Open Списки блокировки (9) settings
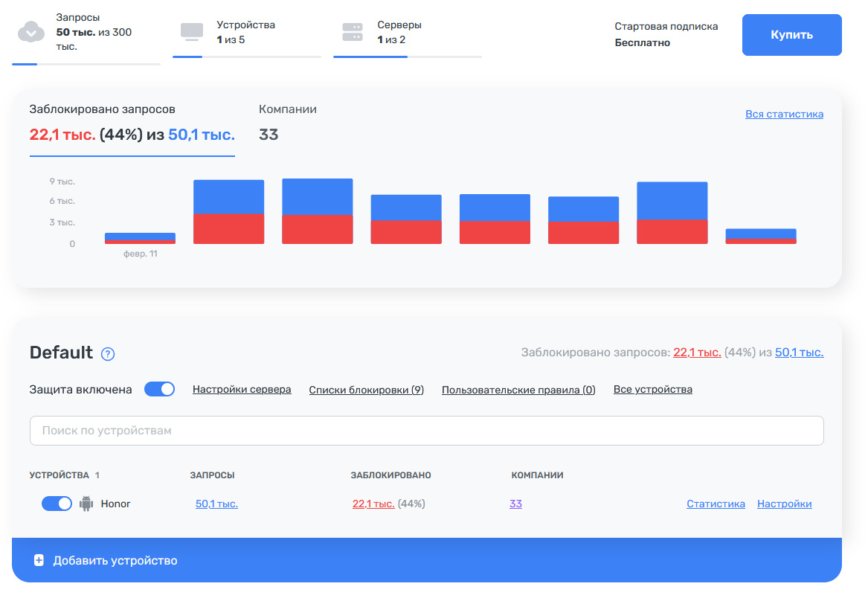The height and width of the screenshot is (598, 868). coord(366,389)
